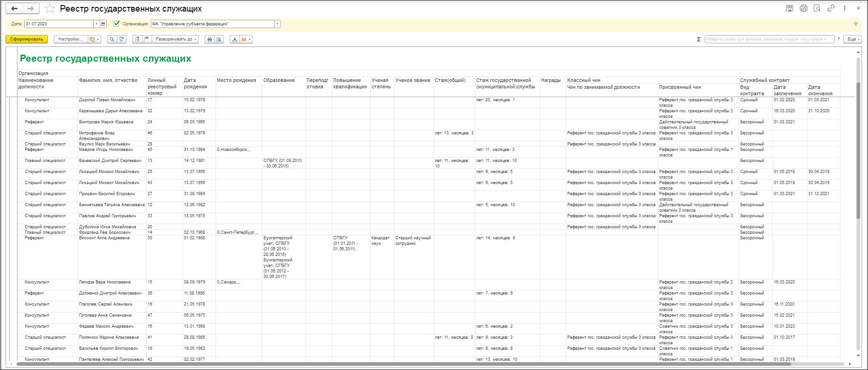Click scroll-down arrow of the vertical scrollbar
Image resolution: width=868 pixels, height=370 pixels.
[858, 356]
